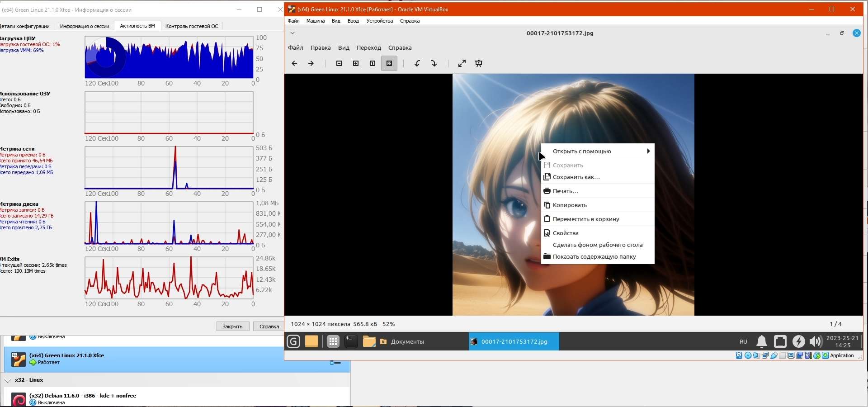Open the image viewer window dropdown chevron
Screen dimensions: 868x407
click(292, 33)
